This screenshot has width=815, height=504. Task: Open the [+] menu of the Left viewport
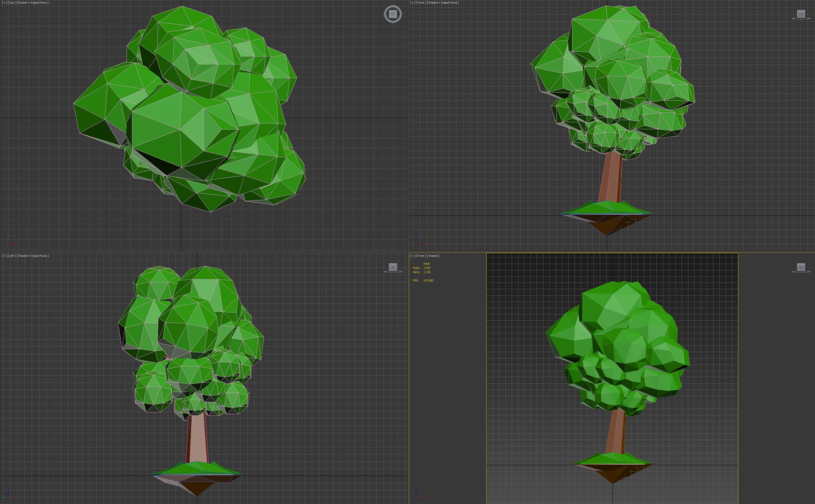pos(5,256)
